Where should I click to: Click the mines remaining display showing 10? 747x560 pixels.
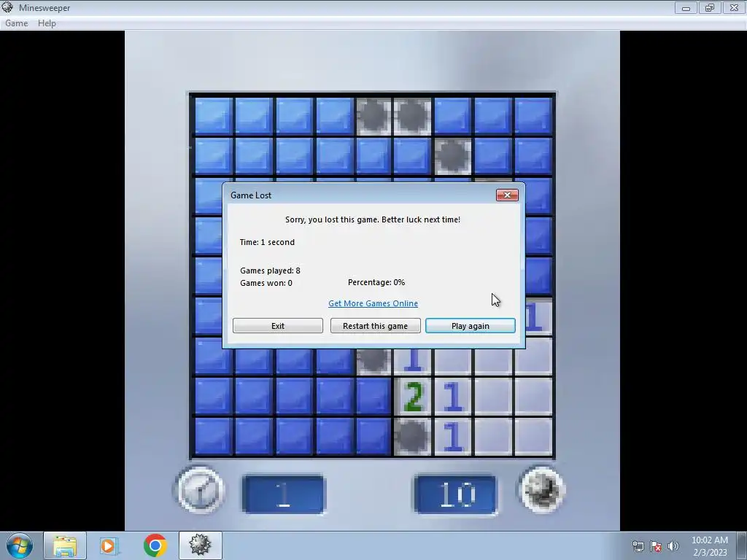[x=455, y=494]
